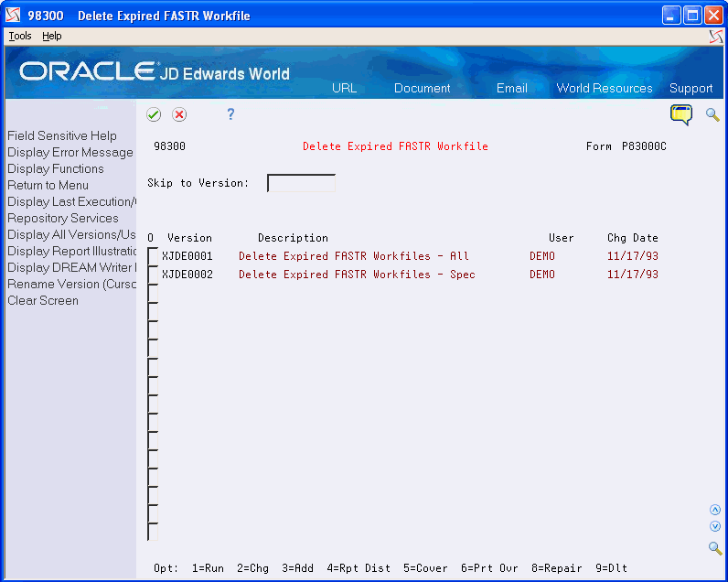Image resolution: width=728 pixels, height=582 pixels.
Task: Click description 'Delete Expired FASTR Workfiles - All'
Action: coord(354,256)
